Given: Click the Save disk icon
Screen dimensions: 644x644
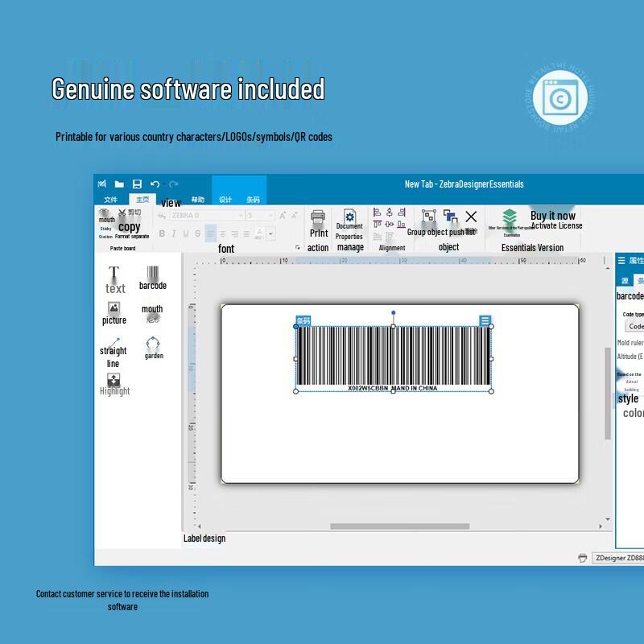Looking at the screenshot, I should coord(137,184).
